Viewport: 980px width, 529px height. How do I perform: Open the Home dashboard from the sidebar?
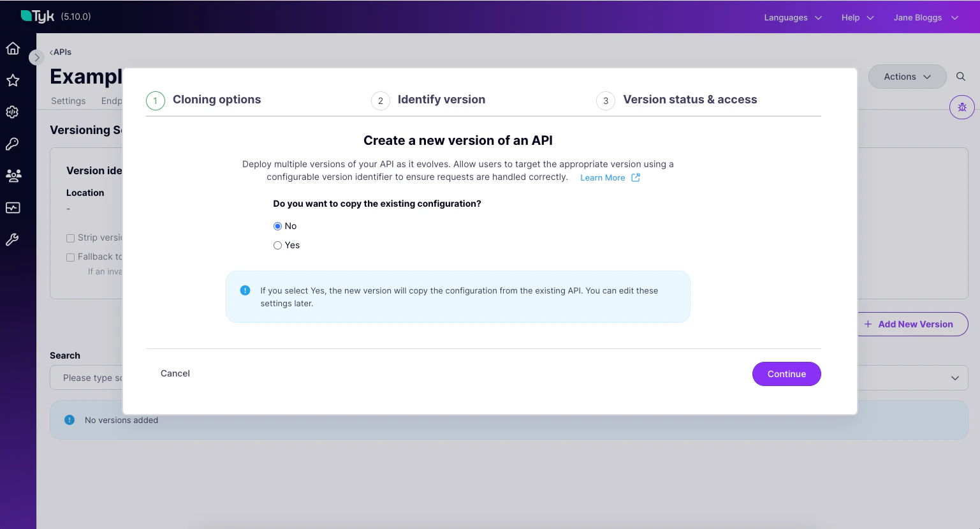pos(13,48)
